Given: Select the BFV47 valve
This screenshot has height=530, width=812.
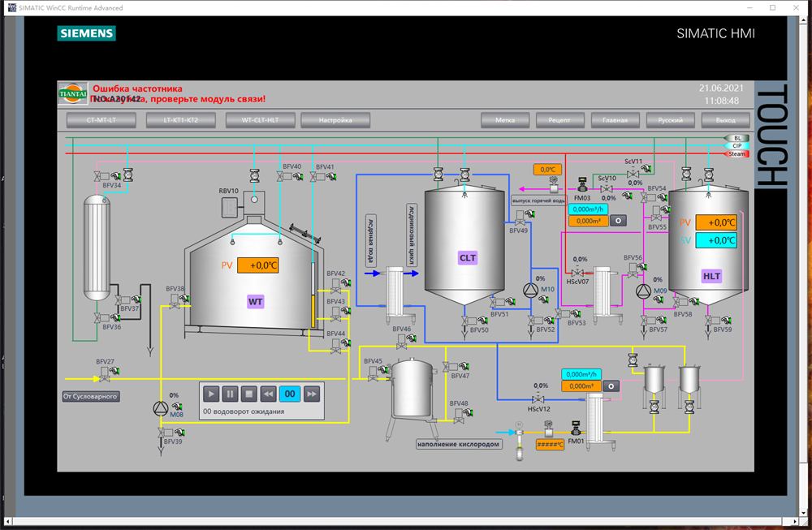Looking at the screenshot, I should click(x=451, y=367).
